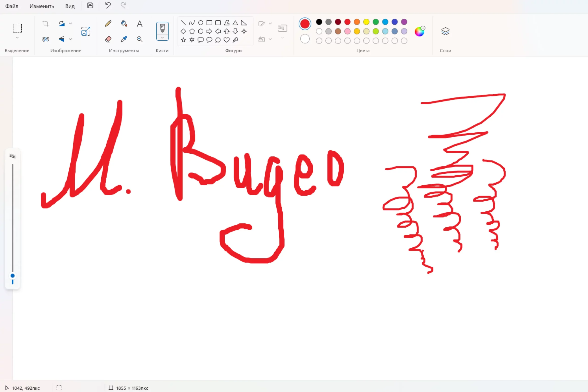This screenshot has height=392, width=588.
Task: Select secondary color 2 white circle
Action: point(305,39)
